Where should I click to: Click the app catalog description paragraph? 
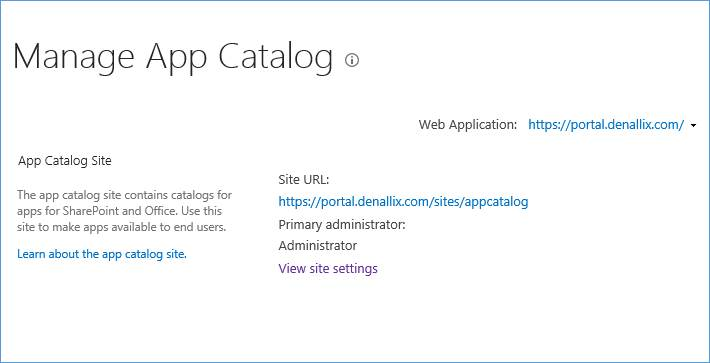tap(125, 211)
